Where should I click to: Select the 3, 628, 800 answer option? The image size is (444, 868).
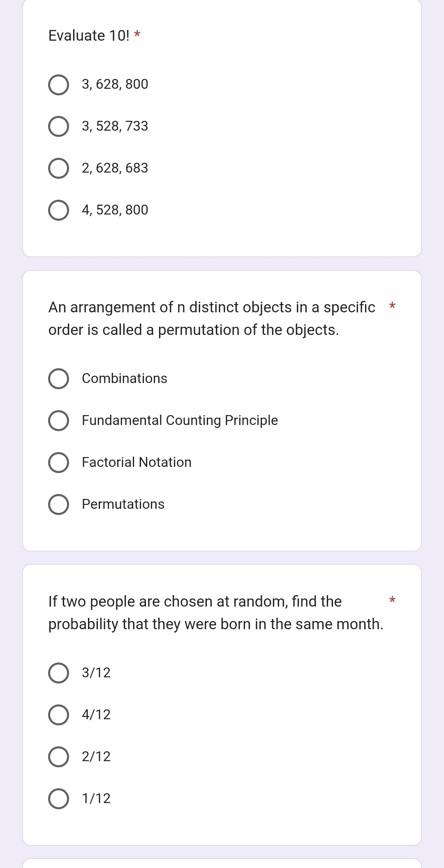pyautogui.click(x=59, y=85)
